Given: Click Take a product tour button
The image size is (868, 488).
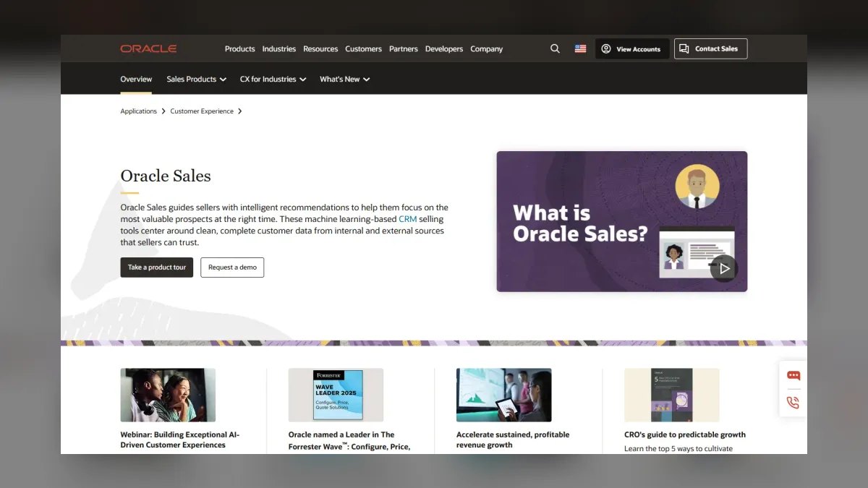Looking at the screenshot, I should 156,267.
